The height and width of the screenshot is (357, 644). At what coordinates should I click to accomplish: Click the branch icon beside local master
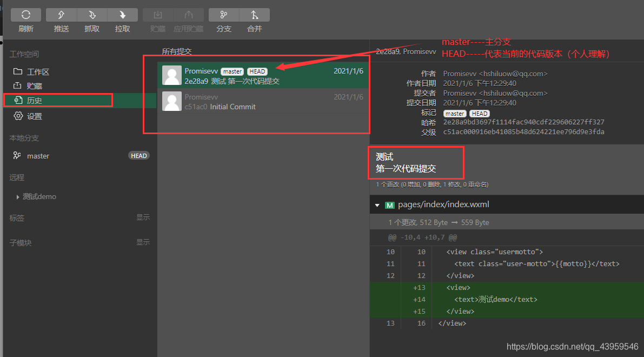17,155
